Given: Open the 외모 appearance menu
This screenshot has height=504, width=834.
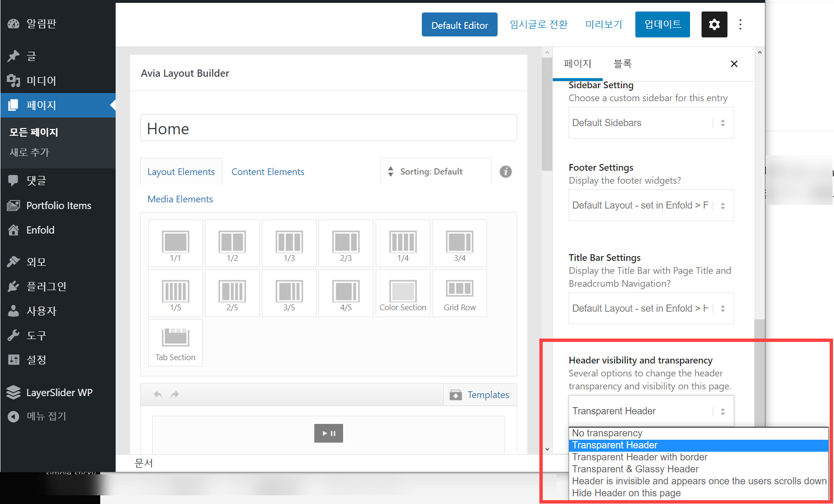Looking at the screenshot, I should coord(58,262).
